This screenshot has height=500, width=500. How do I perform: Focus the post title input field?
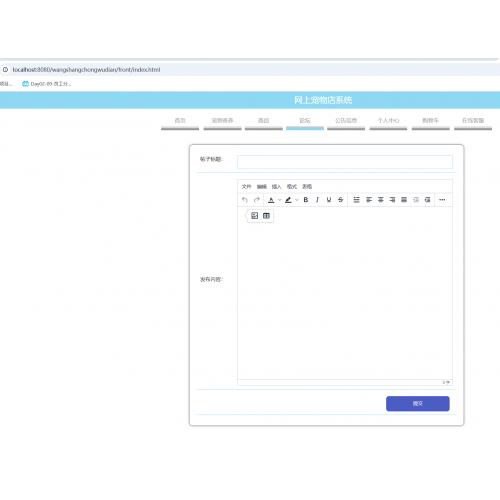[345, 162]
